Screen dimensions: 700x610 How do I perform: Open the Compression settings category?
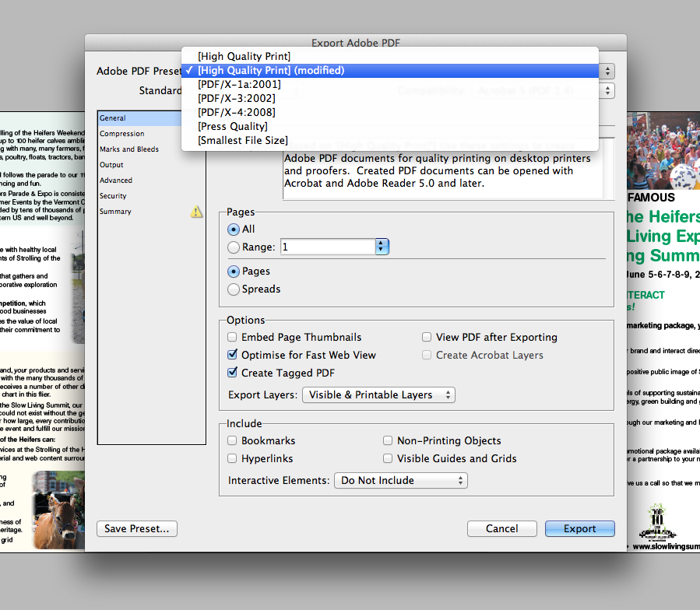151,133
